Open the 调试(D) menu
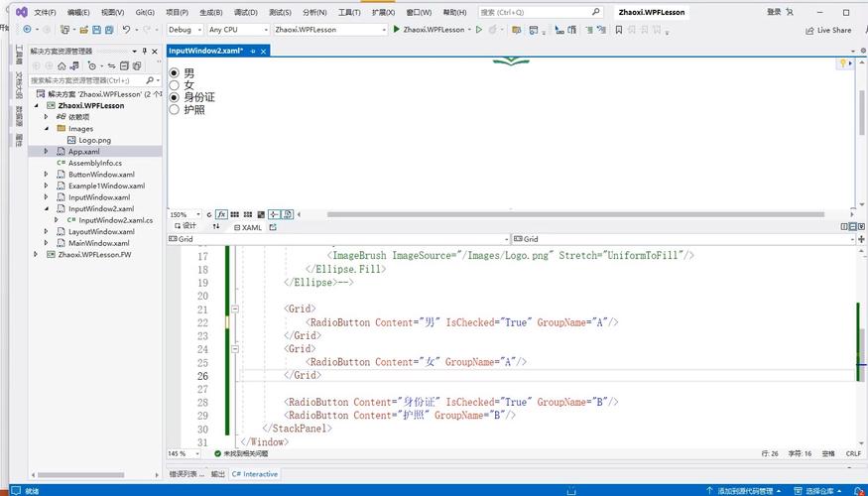This screenshot has width=868, height=496. coord(245,12)
